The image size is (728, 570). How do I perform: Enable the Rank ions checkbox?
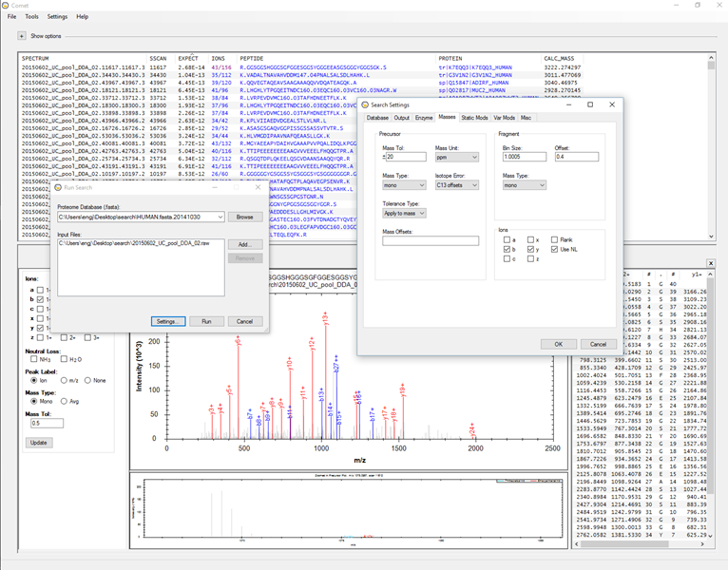click(x=553, y=239)
